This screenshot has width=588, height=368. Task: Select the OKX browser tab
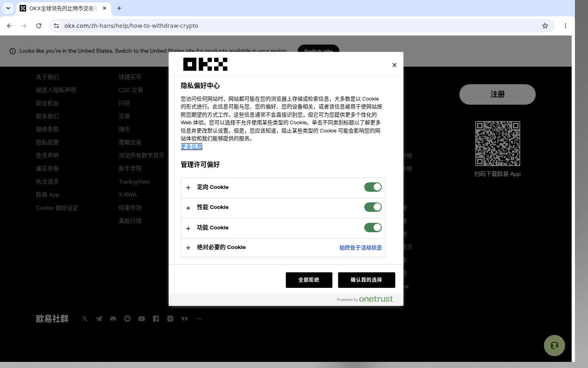(x=64, y=8)
